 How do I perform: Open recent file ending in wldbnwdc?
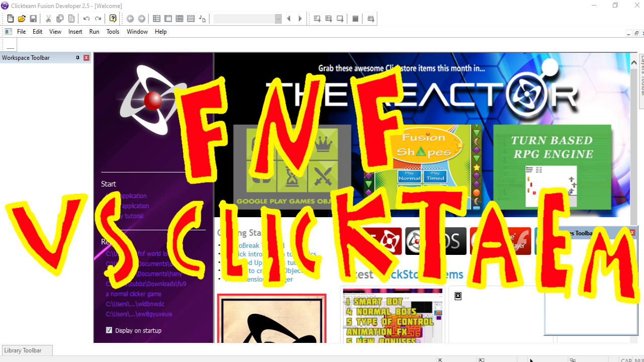[135, 304]
